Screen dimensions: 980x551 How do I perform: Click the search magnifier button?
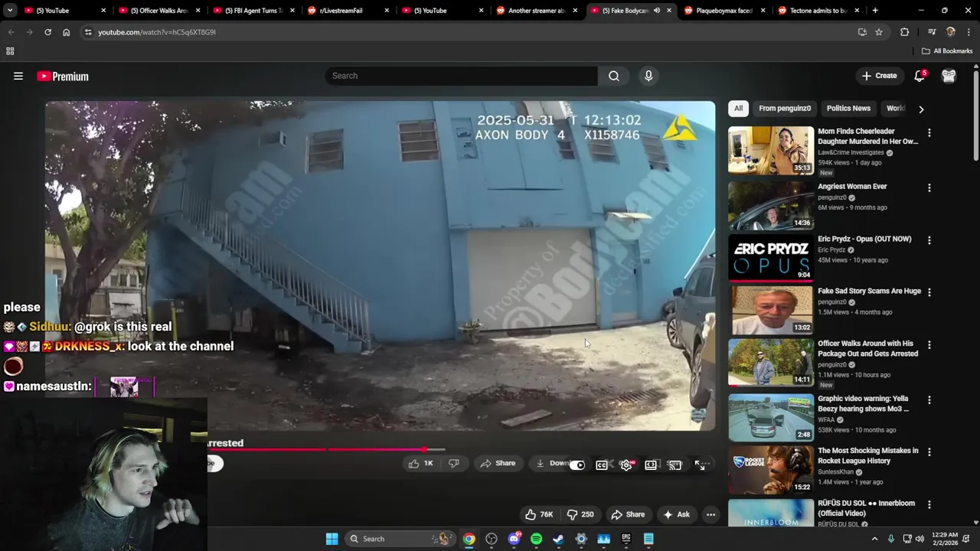click(614, 76)
